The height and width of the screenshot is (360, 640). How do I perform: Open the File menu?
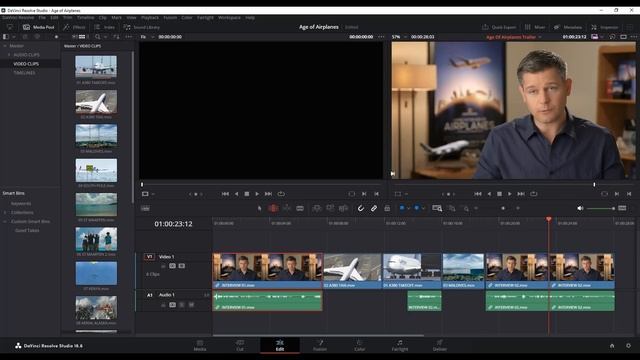click(42, 18)
